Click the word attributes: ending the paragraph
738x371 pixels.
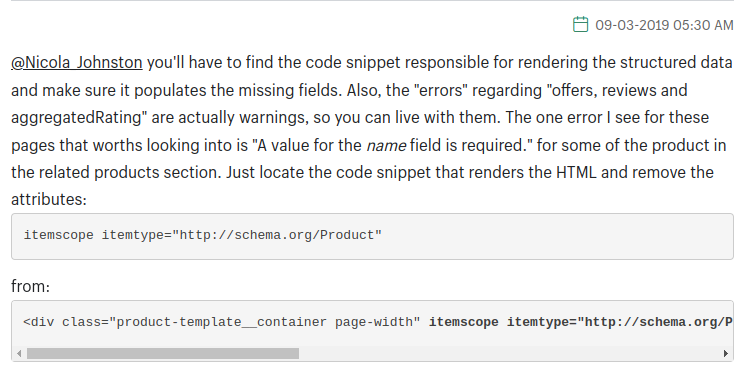tap(49, 200)
